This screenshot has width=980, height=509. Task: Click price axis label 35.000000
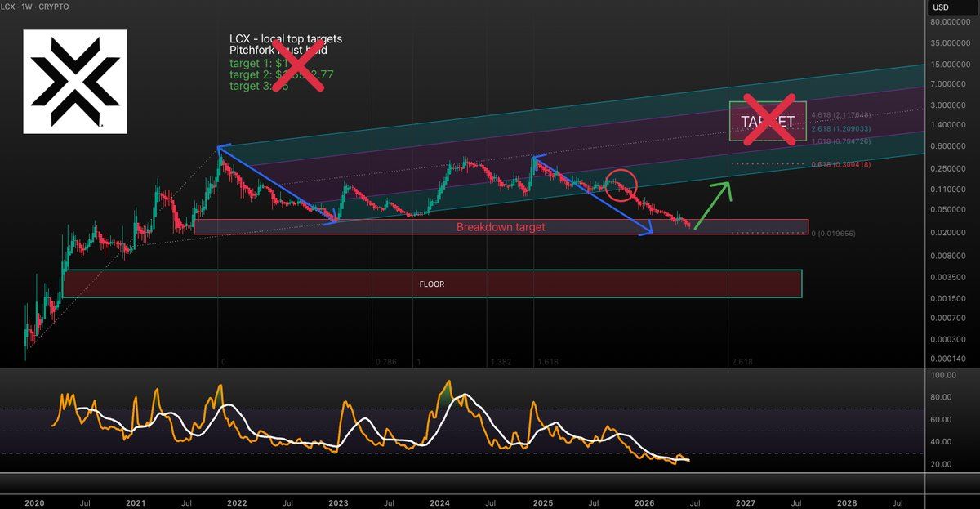click(950, 42)
